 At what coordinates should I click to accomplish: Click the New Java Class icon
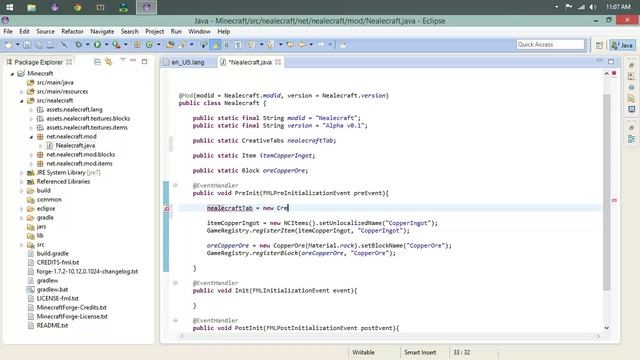point(149,45)
